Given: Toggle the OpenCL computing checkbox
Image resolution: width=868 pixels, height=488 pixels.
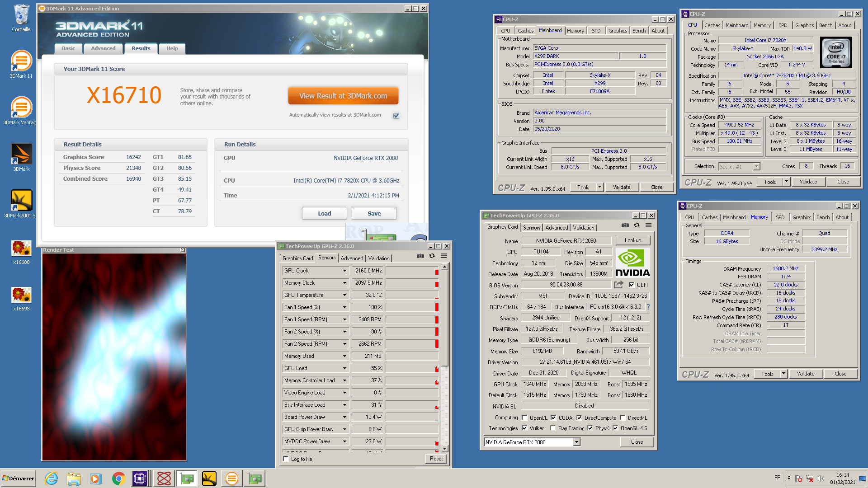Looking at the screenshot, I should click(x=524, y=418).
